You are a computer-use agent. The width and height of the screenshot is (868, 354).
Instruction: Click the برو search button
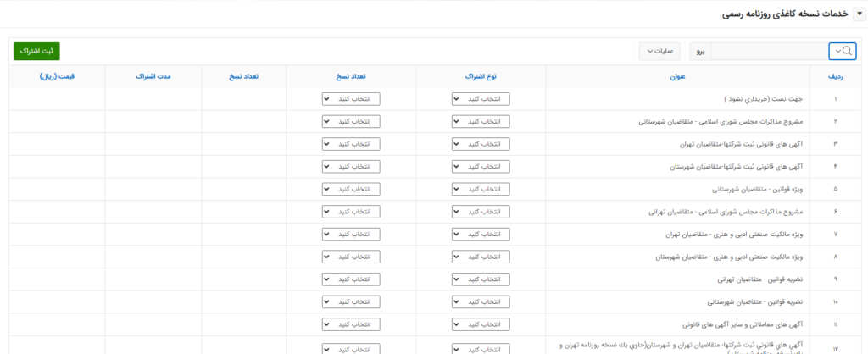coord(700,51)
